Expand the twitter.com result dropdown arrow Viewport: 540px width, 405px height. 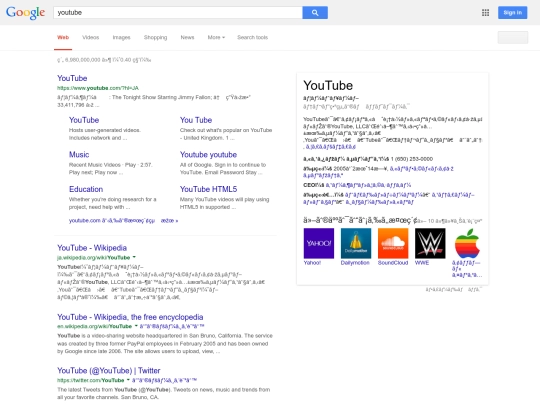(128, 380)
